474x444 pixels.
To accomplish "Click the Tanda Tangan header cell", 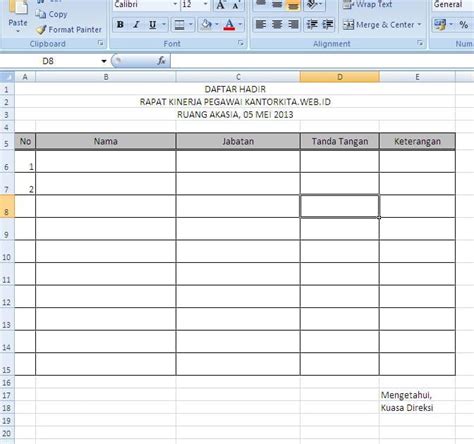I will point(340,141).
